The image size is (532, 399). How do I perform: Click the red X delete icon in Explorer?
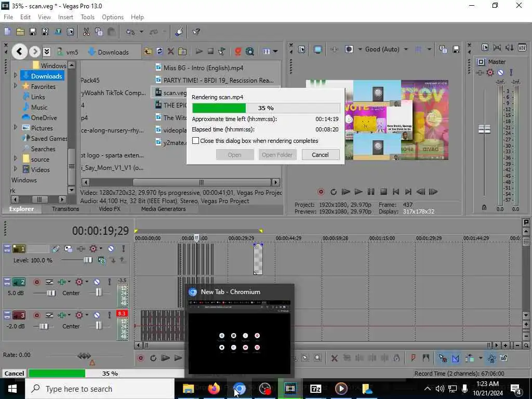(170, 51)
